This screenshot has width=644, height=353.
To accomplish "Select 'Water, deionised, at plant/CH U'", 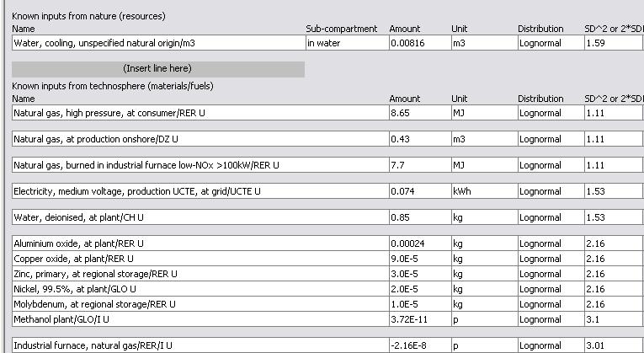I will (157, 218).
